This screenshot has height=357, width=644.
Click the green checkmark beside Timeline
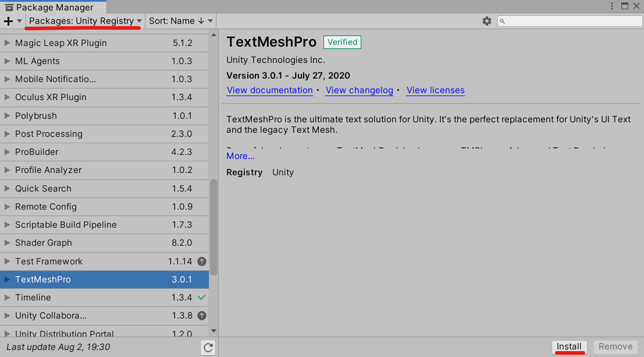(x=201, y=298)
